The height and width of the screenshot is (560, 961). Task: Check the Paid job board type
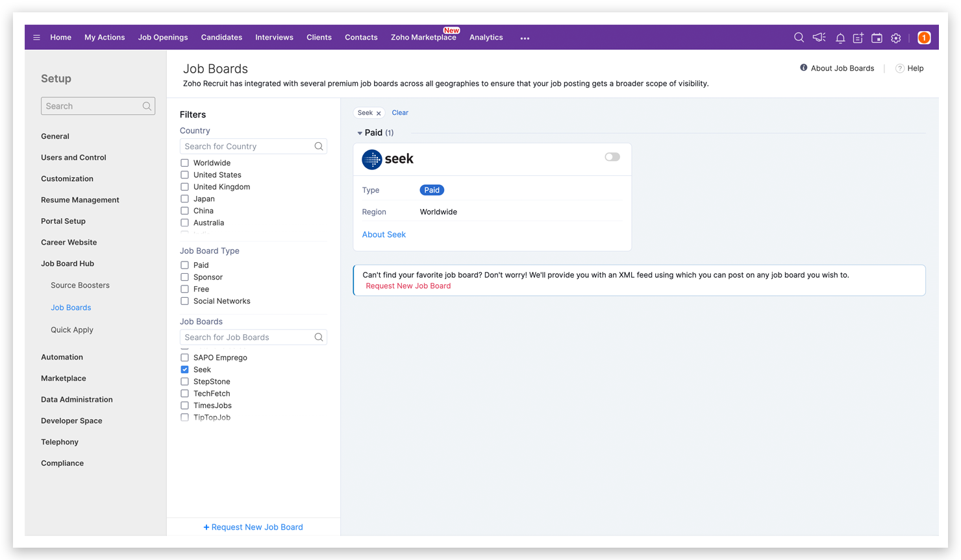coord(185,265)
